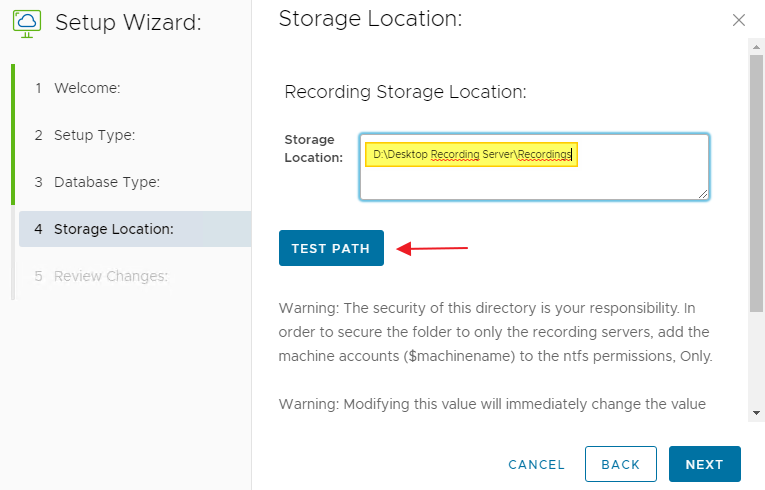Click the Setup Wizard title text
This screenshot has height=490, width=765.
pos(128,23)
